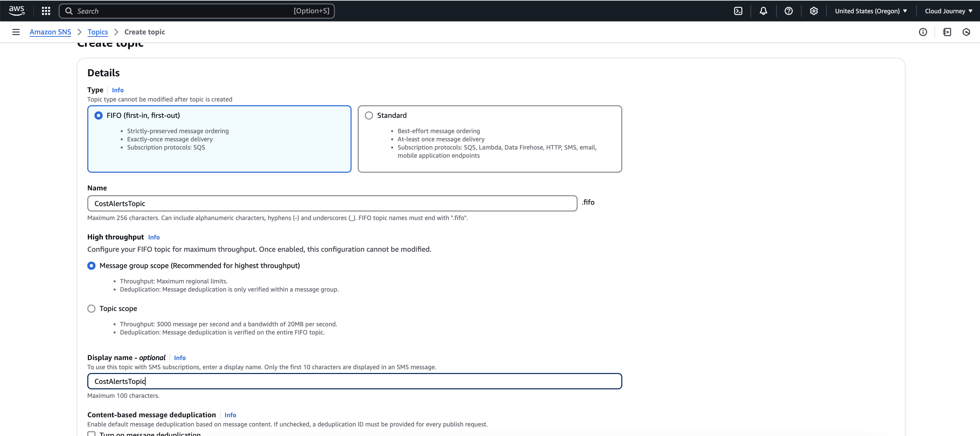Viewport: 980px width, 436px height.
Task: Click the Display name input field
Action: pos(355,381)
